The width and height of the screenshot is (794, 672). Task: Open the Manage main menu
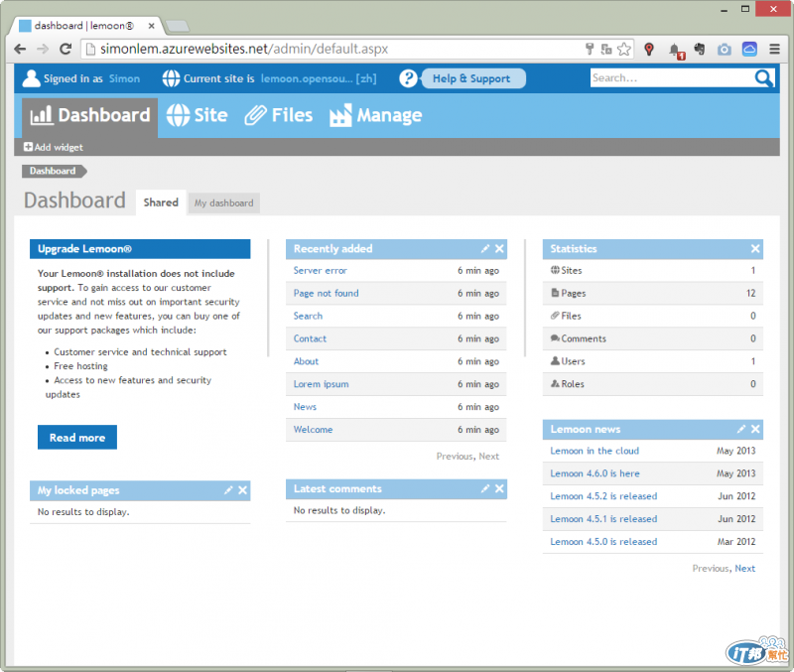(375, 115)
